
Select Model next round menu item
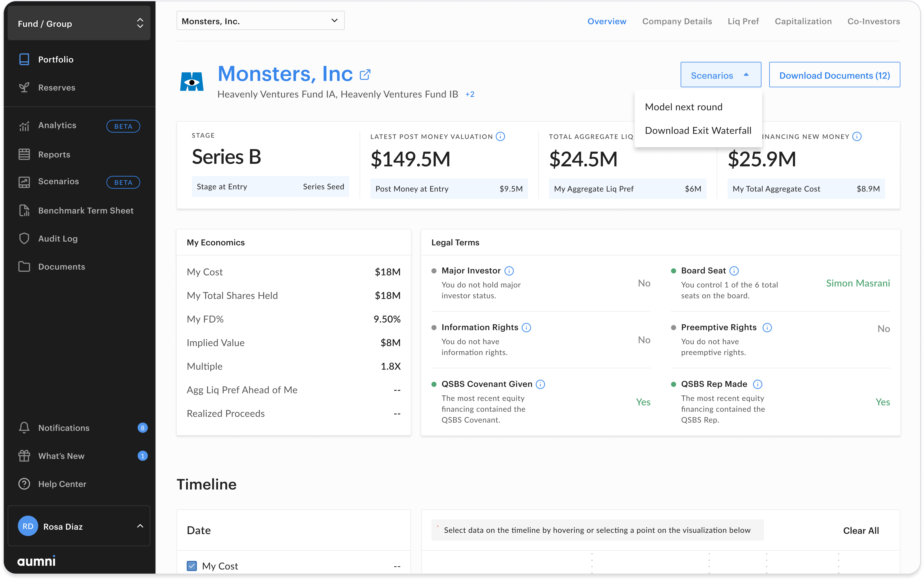683,107
